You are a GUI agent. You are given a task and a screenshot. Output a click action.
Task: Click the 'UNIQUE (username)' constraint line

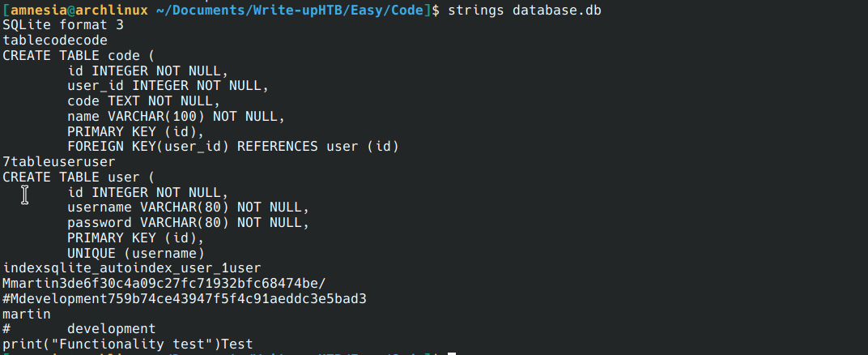tap(135, 253)
